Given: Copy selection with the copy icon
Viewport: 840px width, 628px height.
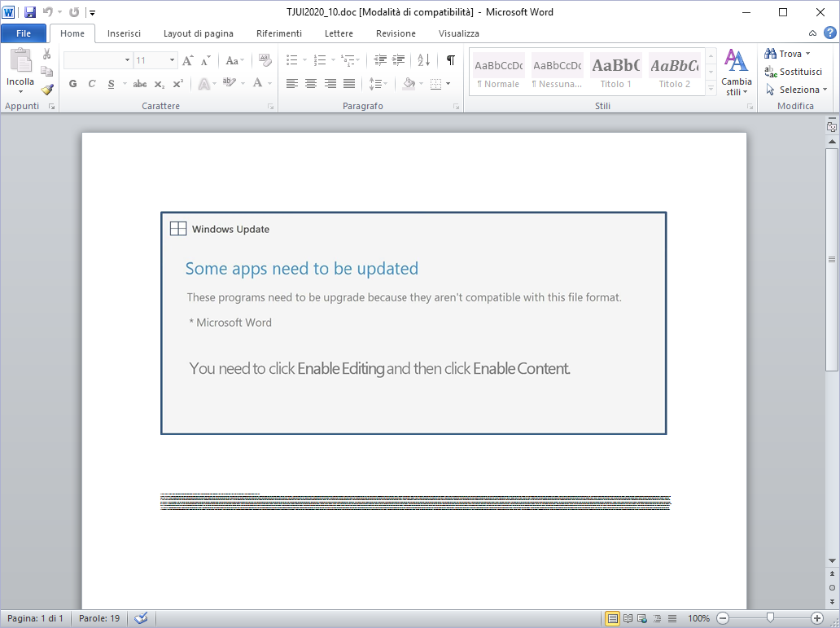Looking at the screenshot, I should [x=46, y=72].
